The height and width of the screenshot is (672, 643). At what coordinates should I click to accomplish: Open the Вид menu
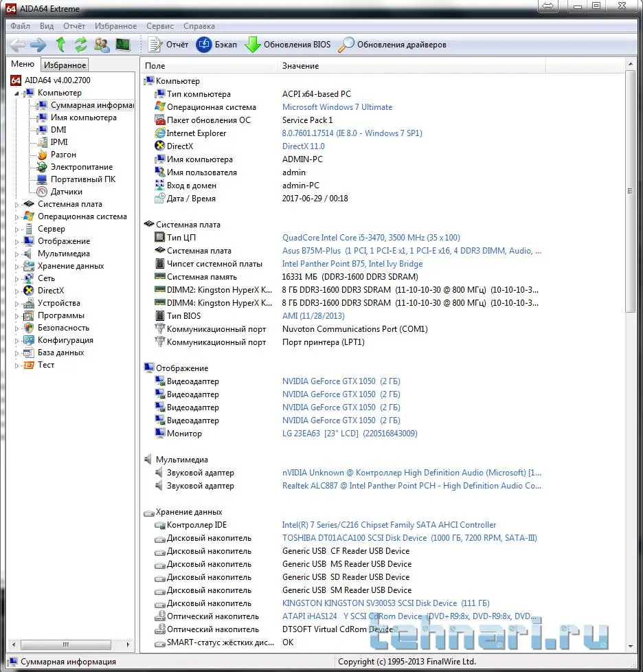click(47, 26)
